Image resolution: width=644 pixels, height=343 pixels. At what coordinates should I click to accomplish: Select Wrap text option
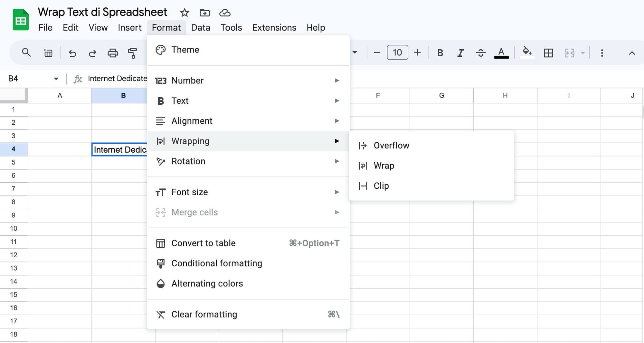point(431,166)
